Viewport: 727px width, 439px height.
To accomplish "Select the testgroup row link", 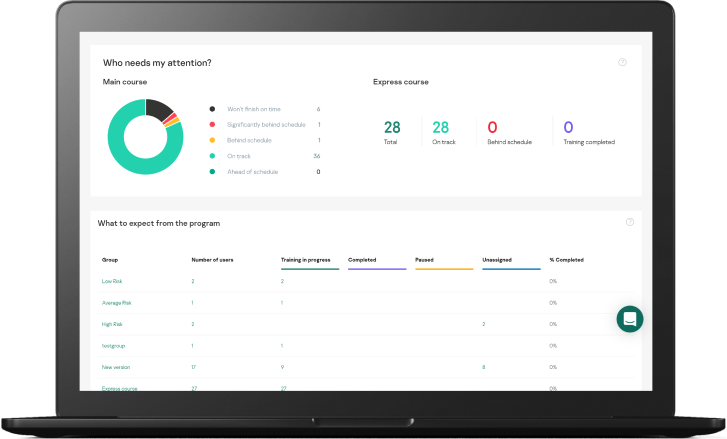I will pyautogui.click(x=112, y=345).
